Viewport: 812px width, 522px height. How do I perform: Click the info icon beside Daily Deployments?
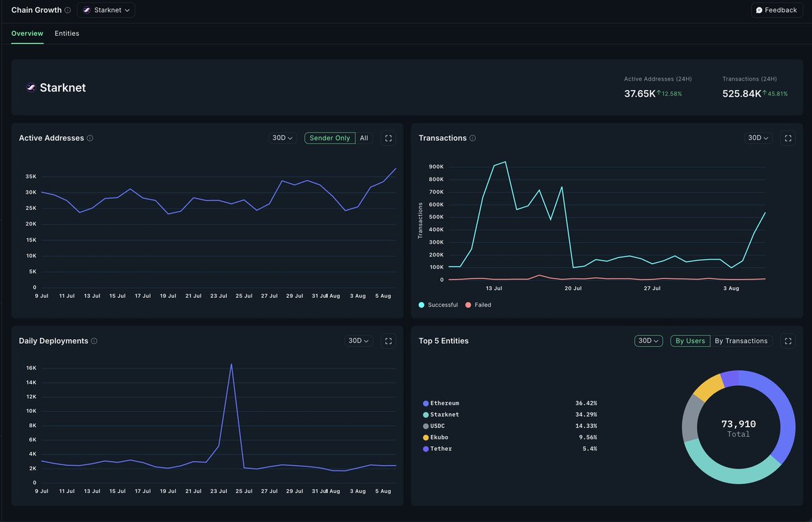[94, 341]
